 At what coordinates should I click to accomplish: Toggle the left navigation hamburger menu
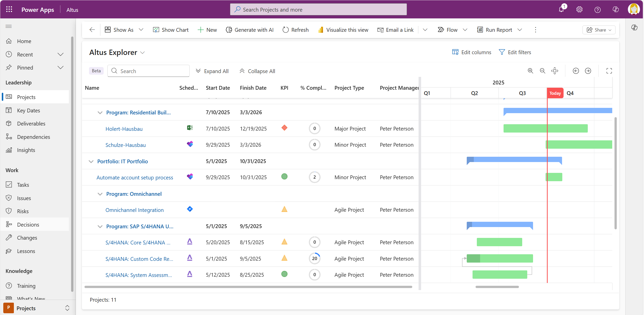(x=9, y=26)
